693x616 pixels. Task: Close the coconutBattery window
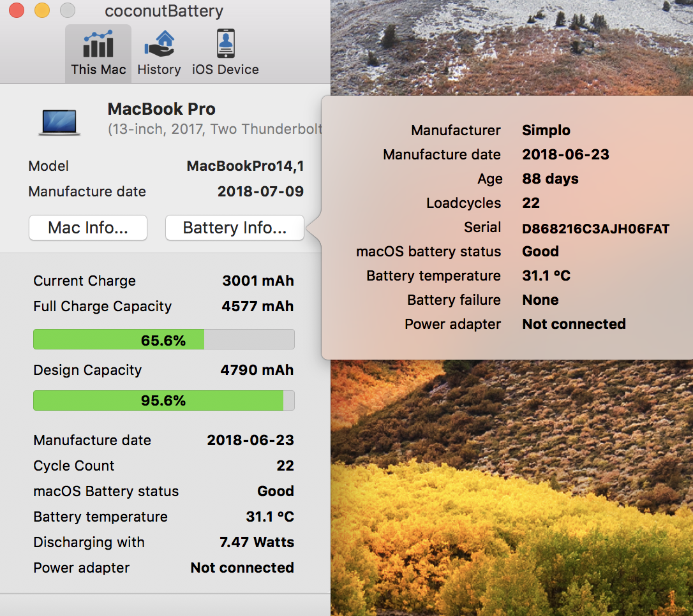click(x=17, y=10)
